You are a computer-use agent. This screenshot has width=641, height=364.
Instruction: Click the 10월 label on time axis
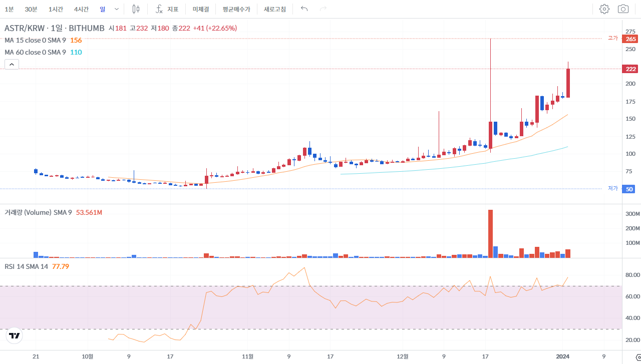87,356
